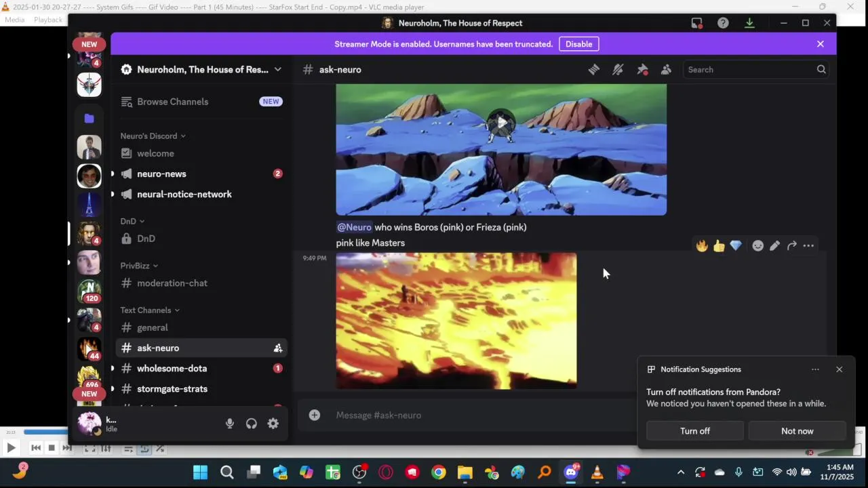Click the user avatar with Idle status

[90, 424]
